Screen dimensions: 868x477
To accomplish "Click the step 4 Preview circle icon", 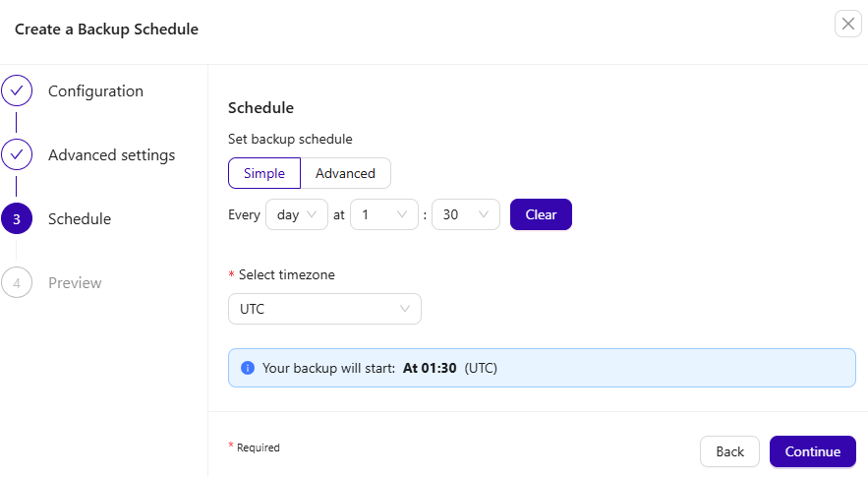I will click(x=17, y=283).
